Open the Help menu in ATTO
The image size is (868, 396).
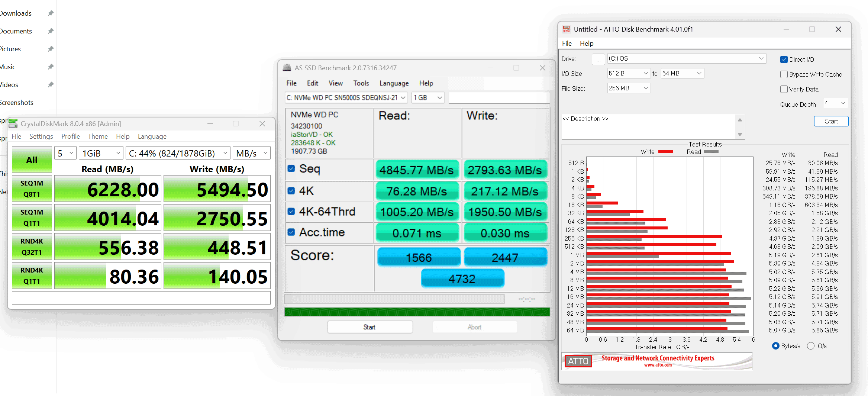click(x=587, y=44)
